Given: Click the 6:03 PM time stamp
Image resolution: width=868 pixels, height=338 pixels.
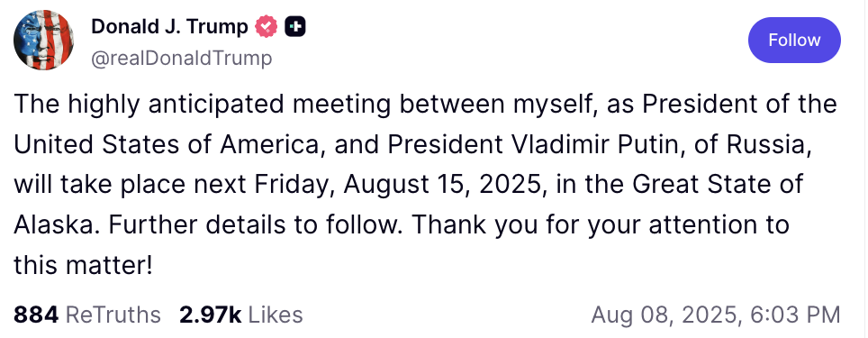Looking at the screenshot, I should pyautogui.click(x=795, y=315).
